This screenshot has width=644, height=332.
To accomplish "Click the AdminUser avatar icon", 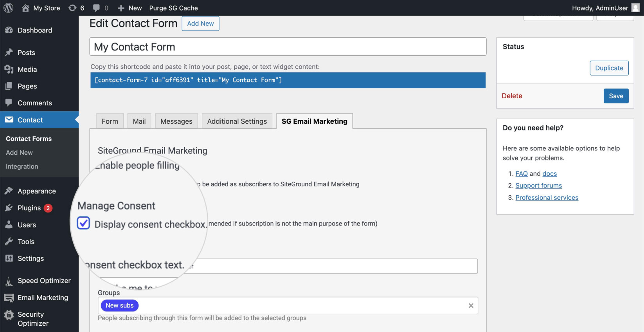I will pos(636,8).
